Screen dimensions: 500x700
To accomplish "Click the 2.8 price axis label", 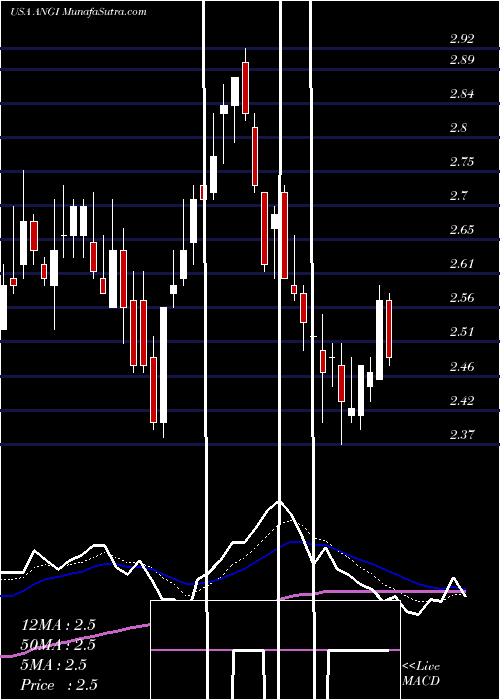I will click(458, 128).
